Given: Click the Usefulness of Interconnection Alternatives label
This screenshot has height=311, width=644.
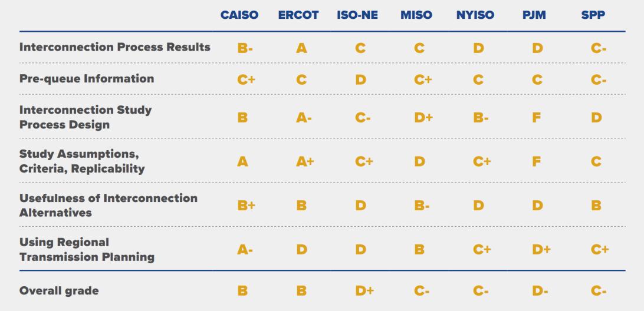Looking at the screenshot, I should [x=108, y=205].
